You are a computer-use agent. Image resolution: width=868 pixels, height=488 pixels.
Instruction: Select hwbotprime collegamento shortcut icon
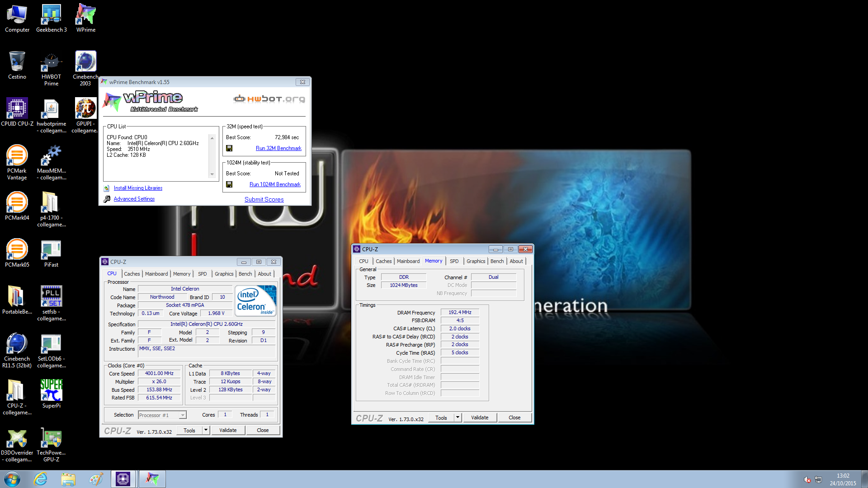[x=51, y=116]
